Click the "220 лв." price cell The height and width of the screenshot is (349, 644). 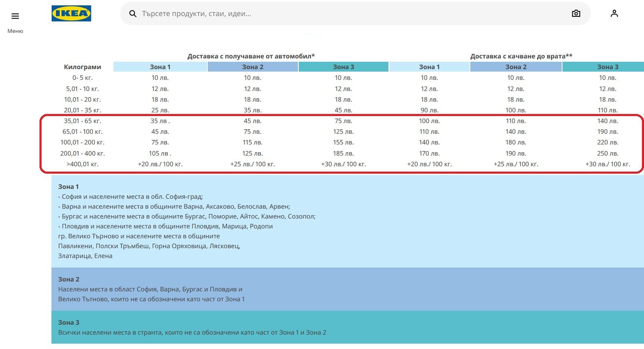click(x=607, y=142)
